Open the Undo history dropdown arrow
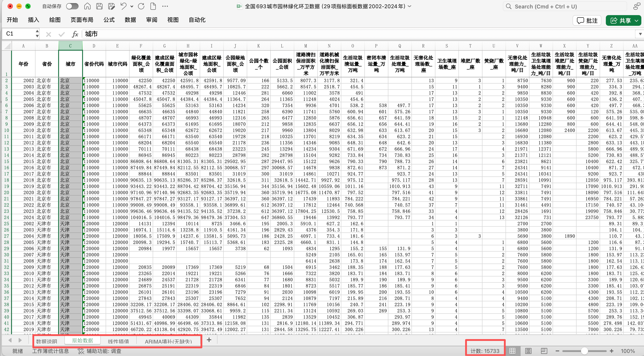The width and height of the screenshot is (644, 356). 132,6
